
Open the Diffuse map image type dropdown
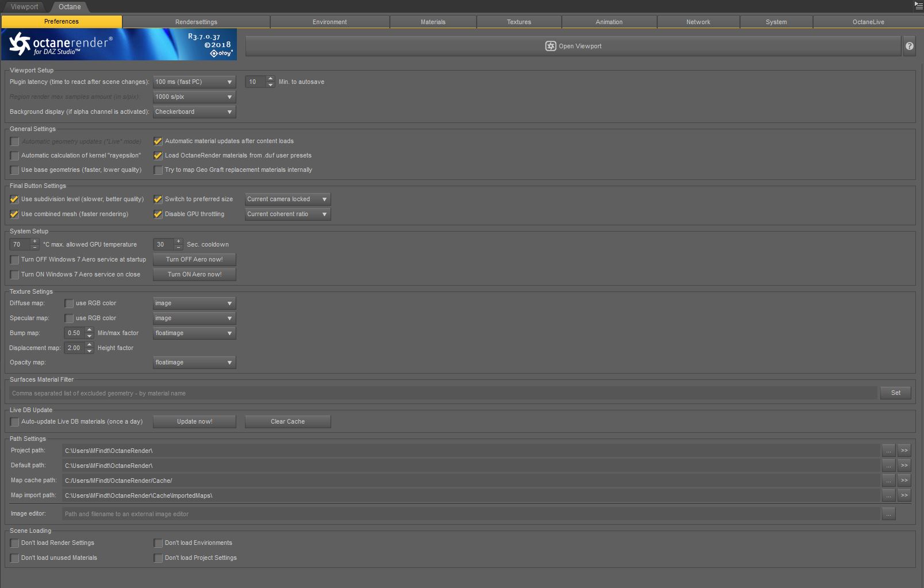tap(194, 303)
